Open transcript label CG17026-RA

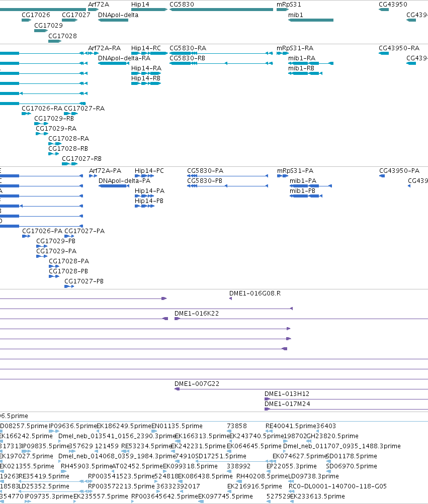click(x=42, y=109)
